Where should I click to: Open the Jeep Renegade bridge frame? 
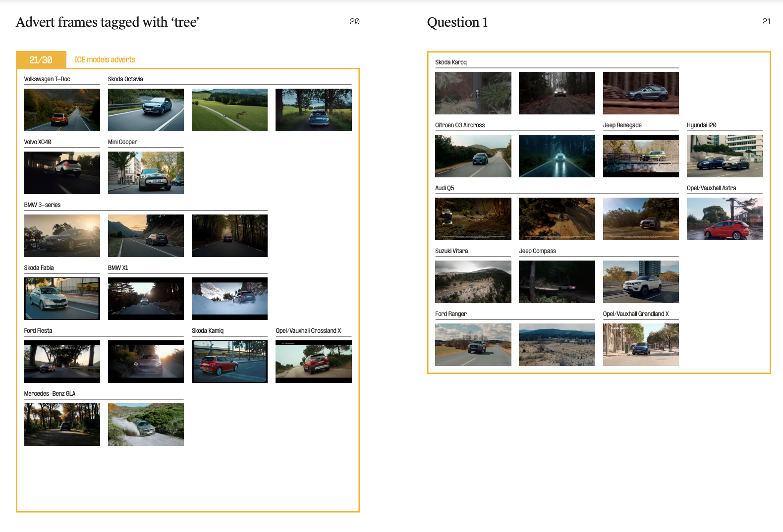[641, 156]
